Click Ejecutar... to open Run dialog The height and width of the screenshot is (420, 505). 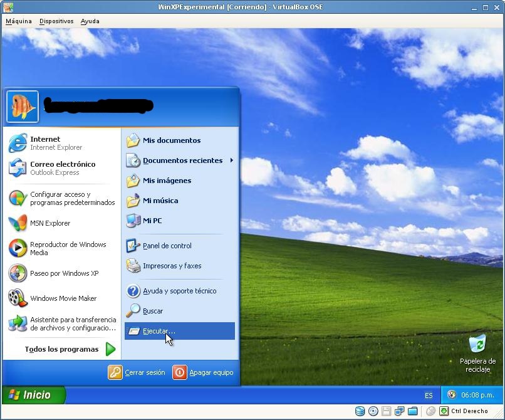(179, 331)
